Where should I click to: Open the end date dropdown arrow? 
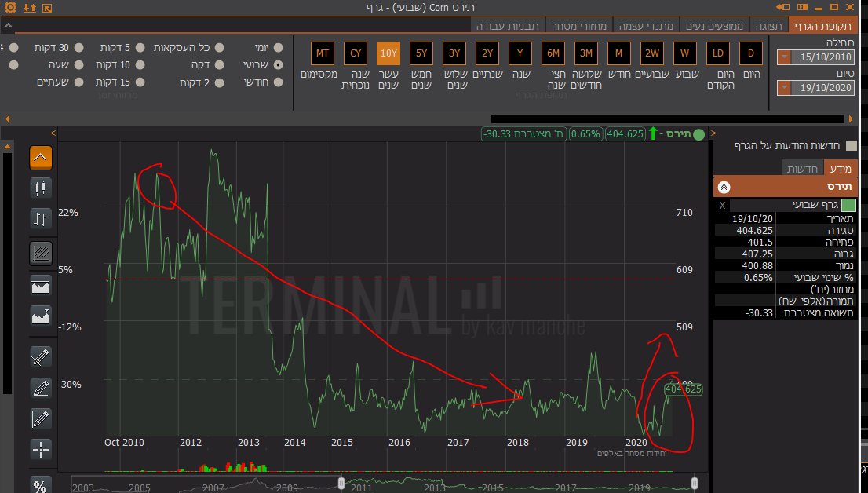pyautogui.click(x=784, y=87)
